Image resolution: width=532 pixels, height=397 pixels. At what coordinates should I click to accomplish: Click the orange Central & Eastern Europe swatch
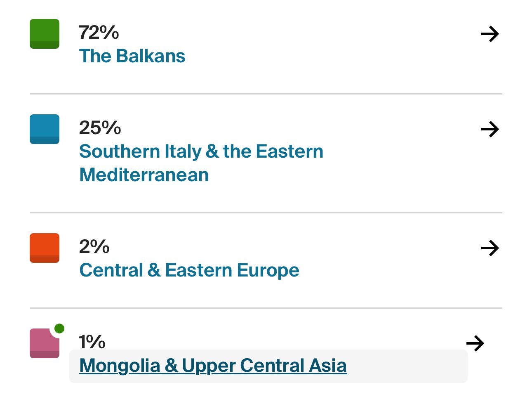coord(45,248)
